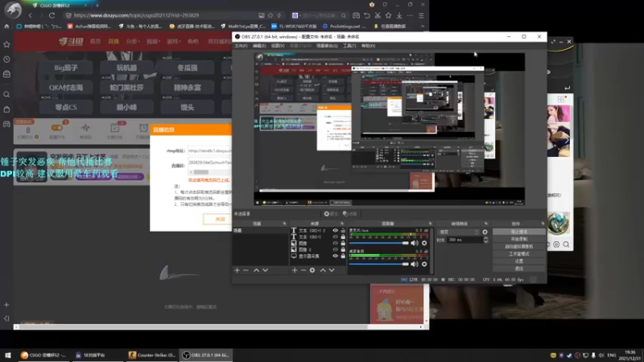Mute the microphone/Aux channel speaker icon
The height and width of the screenshot is (362, 644).
point(415,243)
